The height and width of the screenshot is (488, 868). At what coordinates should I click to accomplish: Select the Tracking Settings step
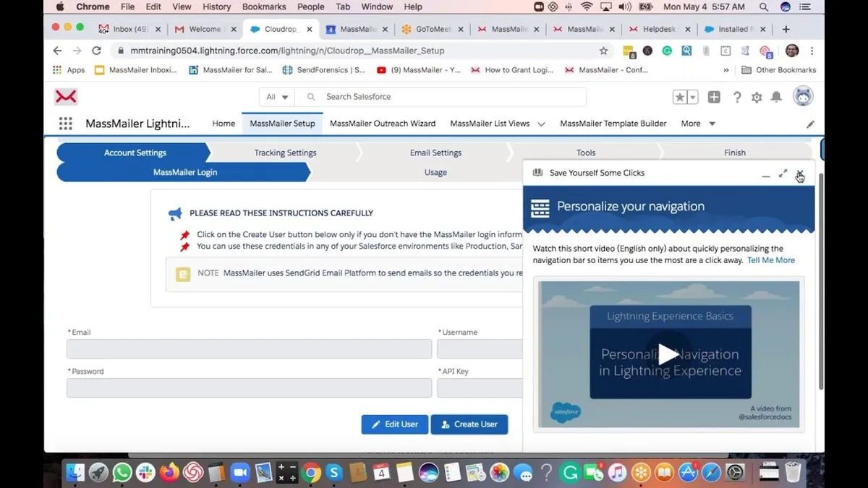(x=285, y=153)
